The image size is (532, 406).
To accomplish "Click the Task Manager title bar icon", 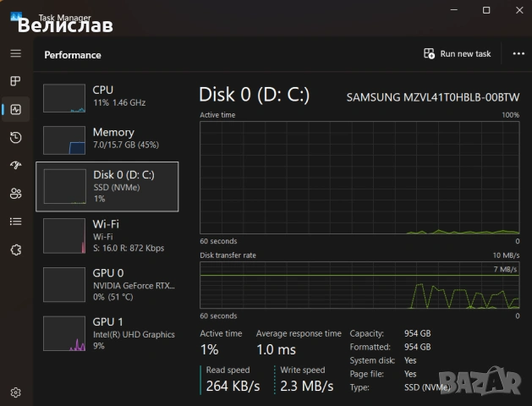I will coord(16,16).
